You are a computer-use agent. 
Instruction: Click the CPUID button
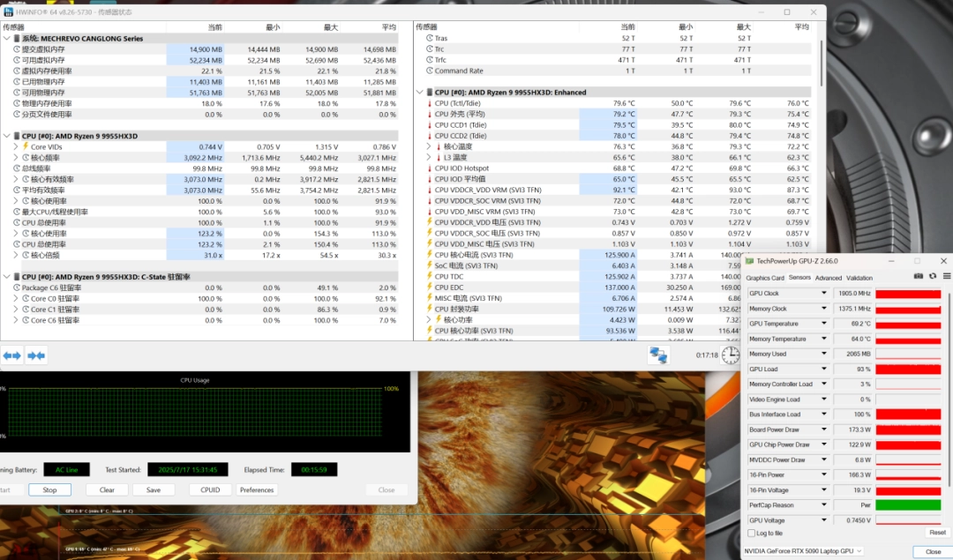210,489
